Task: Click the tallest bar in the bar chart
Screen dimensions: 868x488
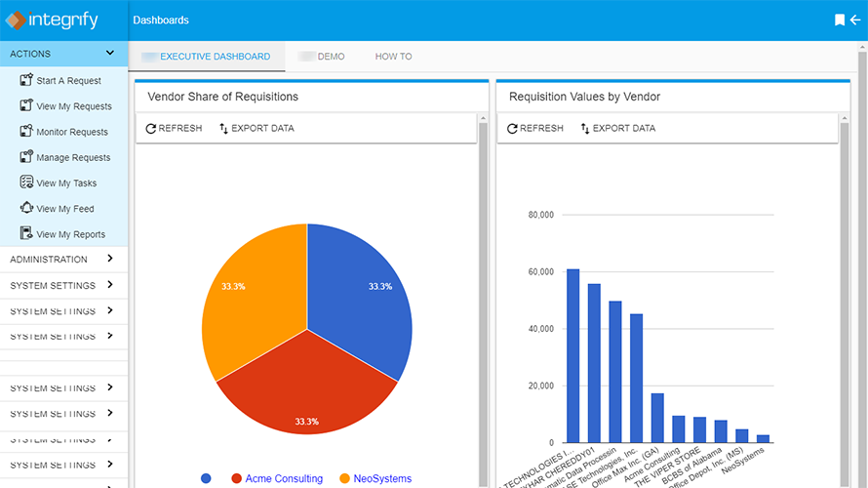Action: 572,355
